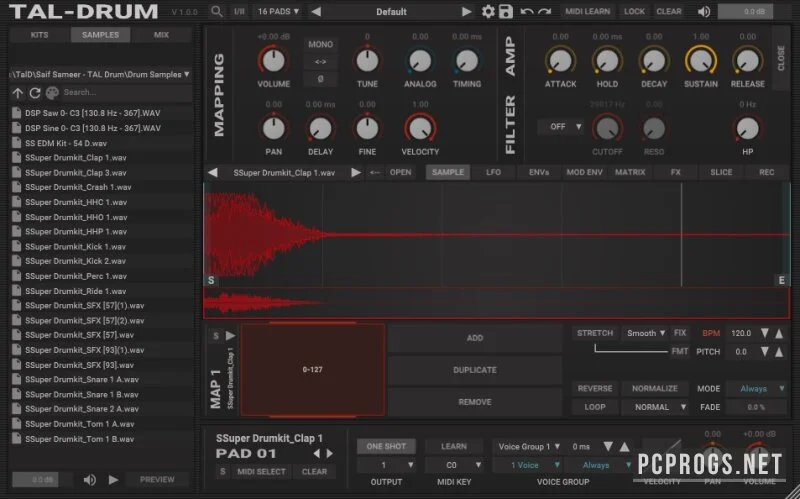Decrease BPM with down arrow

(x=764, y=333)
